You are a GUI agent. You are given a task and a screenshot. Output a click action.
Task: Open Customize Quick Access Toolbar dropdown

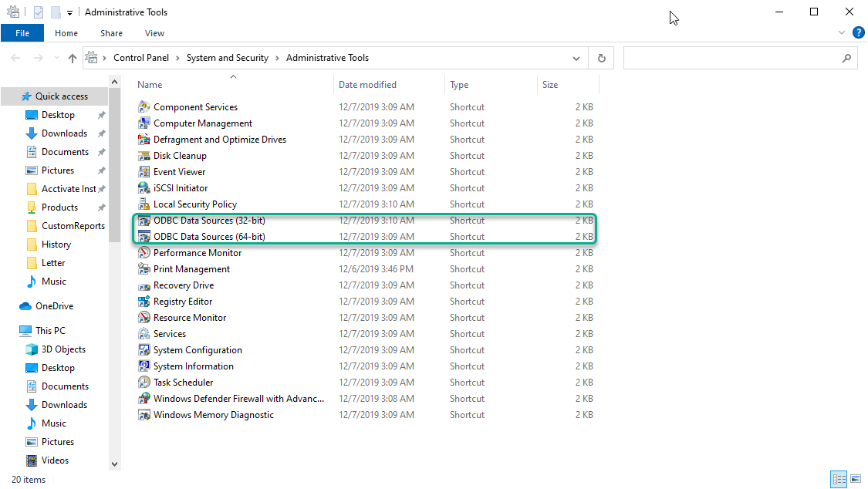(69, 12)
